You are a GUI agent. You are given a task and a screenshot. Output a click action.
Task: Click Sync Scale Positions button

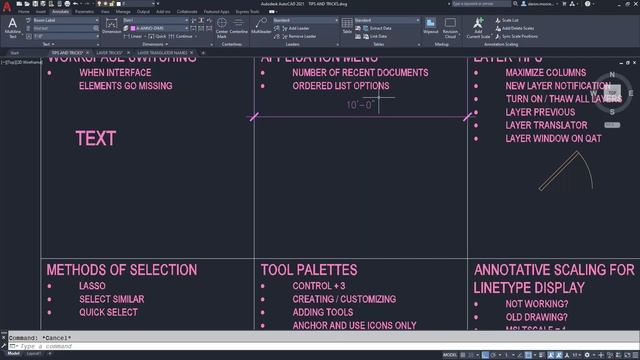pyautogui.click(x=516, y=36)
